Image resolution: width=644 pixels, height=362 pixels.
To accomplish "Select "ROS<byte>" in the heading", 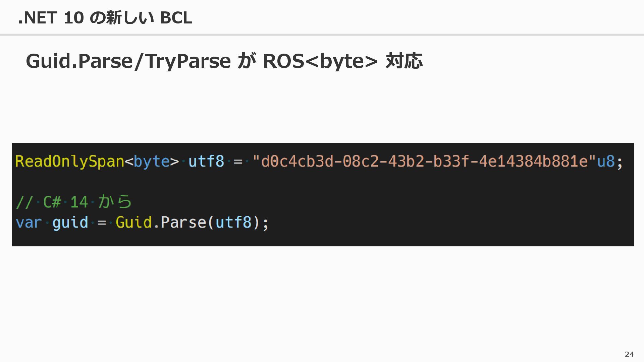I will tap(320, 61).
